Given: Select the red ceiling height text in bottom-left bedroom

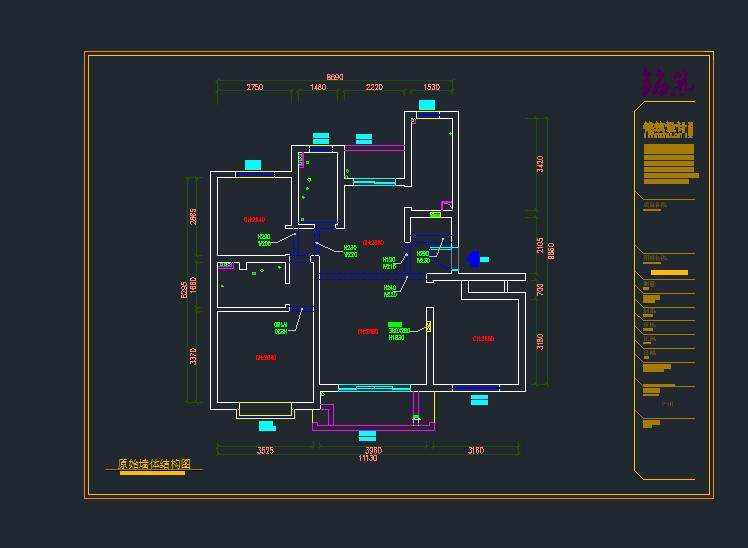Looking at the screenshot, I should [x=265, y=357].
